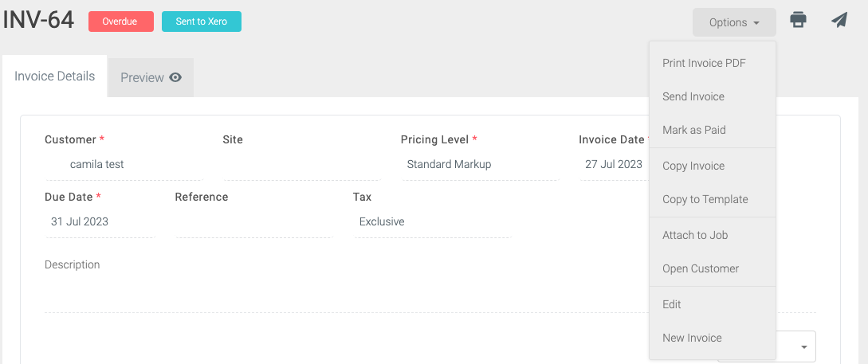Click the paper plane send icon
The height and width of the screenshot is (364, 868).
pos(839,21)
